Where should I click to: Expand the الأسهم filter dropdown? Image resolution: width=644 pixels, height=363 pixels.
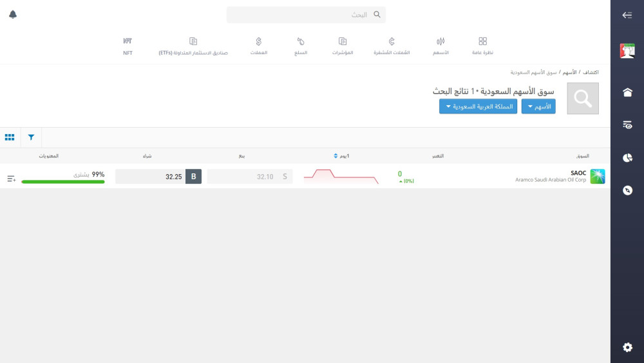538,106
